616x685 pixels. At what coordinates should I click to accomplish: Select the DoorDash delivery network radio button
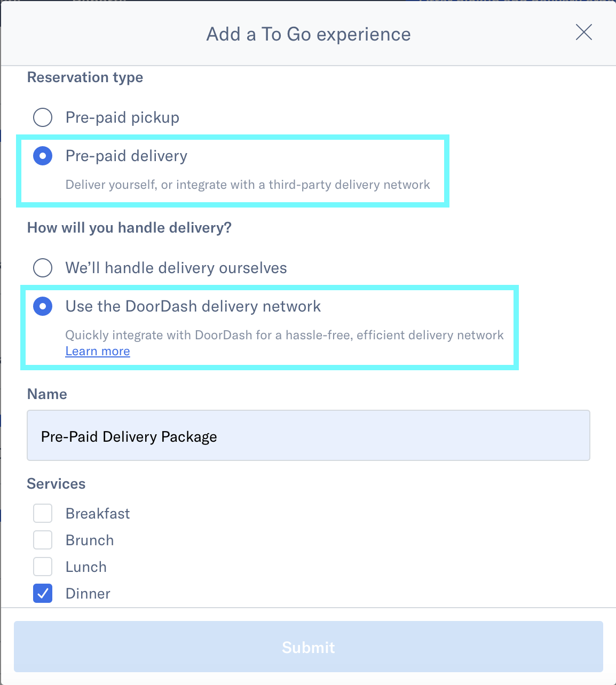click(43, 306)
